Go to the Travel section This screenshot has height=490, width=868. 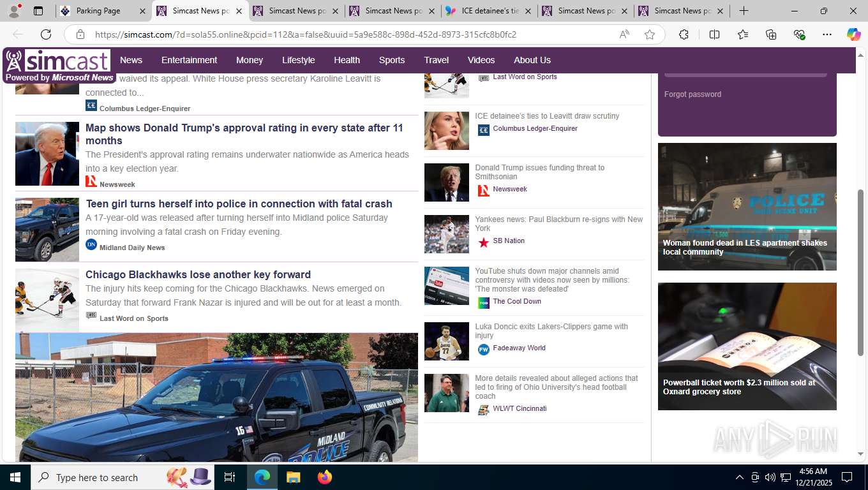tap(436, 60)
